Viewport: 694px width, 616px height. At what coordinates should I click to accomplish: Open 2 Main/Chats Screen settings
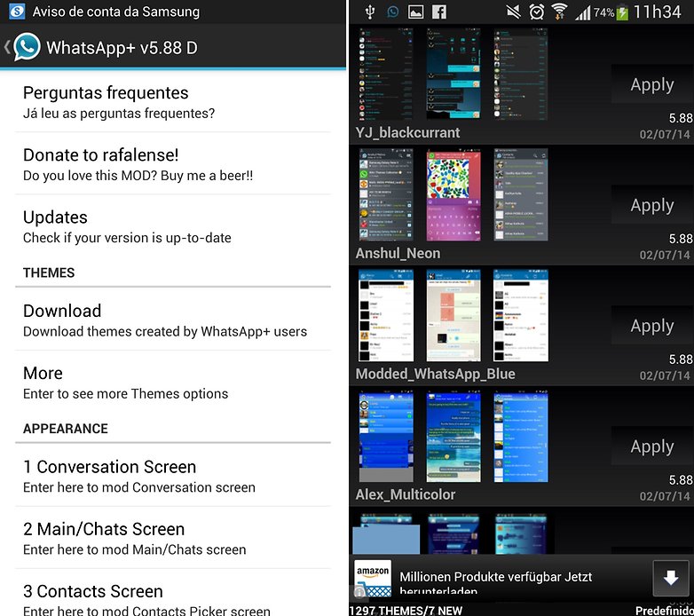[x=173, y=538]
